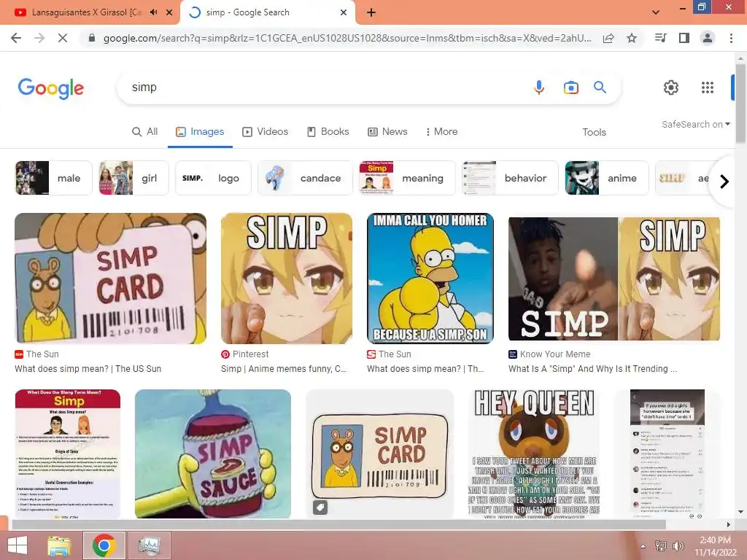Toggle Chrome side panel

tap(684, 38)
